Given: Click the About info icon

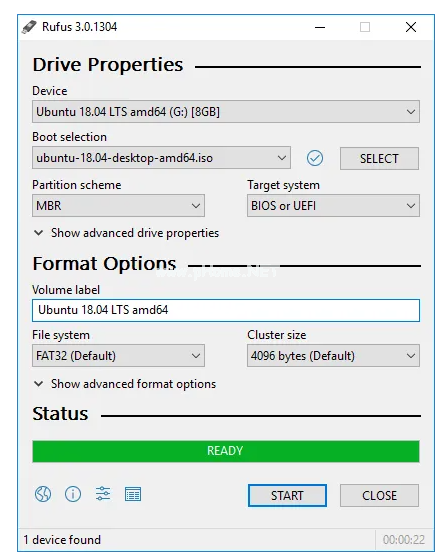Looking at the screenshot, I should pos(73,494).
